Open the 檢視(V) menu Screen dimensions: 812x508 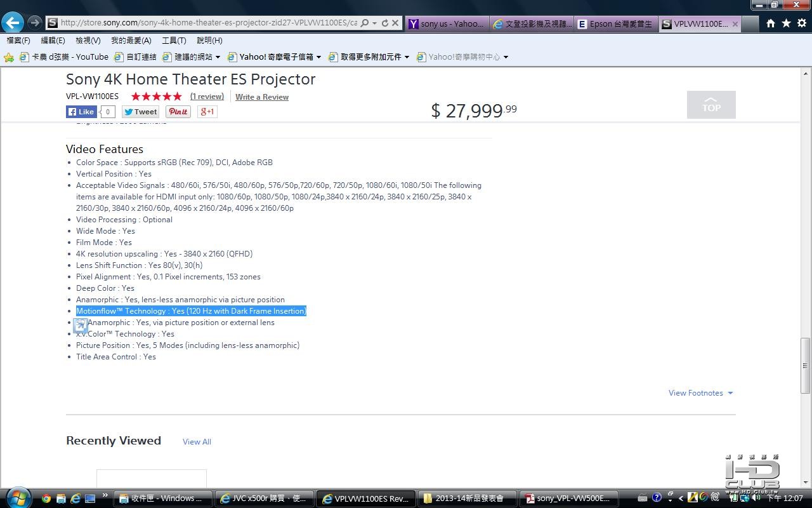tap(88, 41)
